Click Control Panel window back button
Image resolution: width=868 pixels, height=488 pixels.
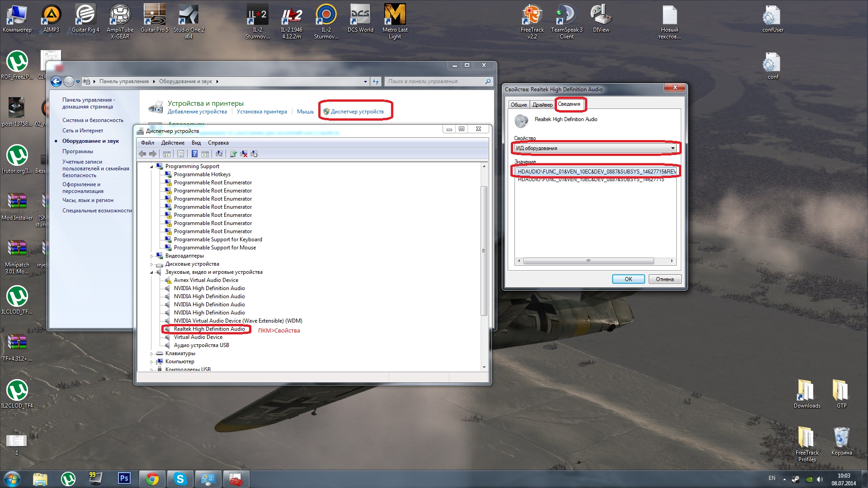point(56,81)
